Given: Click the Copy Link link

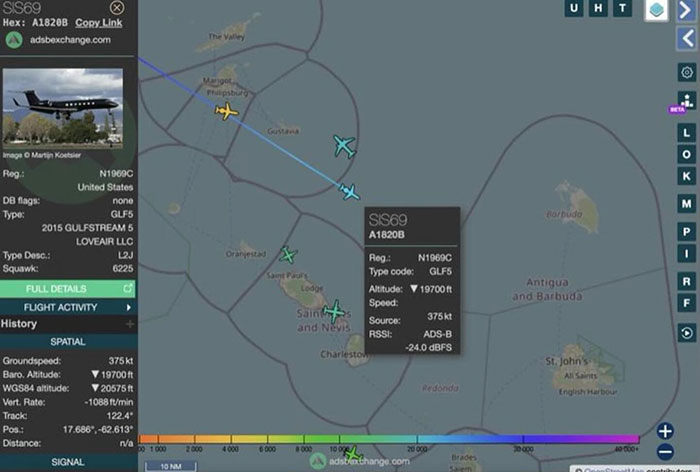Looking at the screenshot, I should pos(99,22).
